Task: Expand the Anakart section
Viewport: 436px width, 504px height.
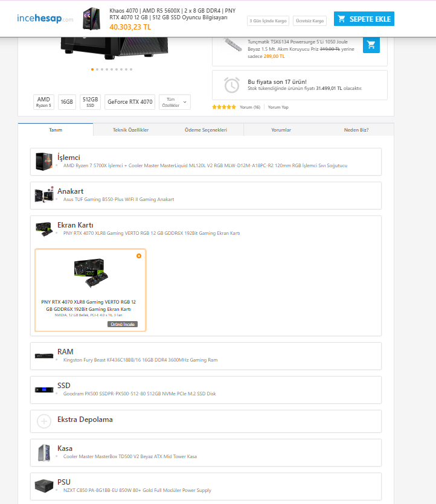Action: (x=206, y=196)
